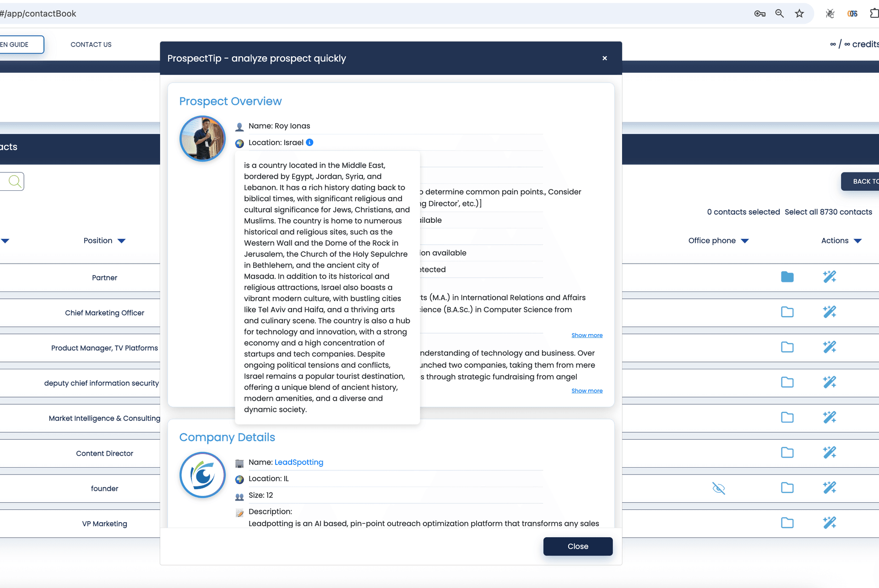This screenshot has height=588, width=879.
Task: Open folder icon in Market Intelligence & Consulting row
Action: tap(787, 417)
